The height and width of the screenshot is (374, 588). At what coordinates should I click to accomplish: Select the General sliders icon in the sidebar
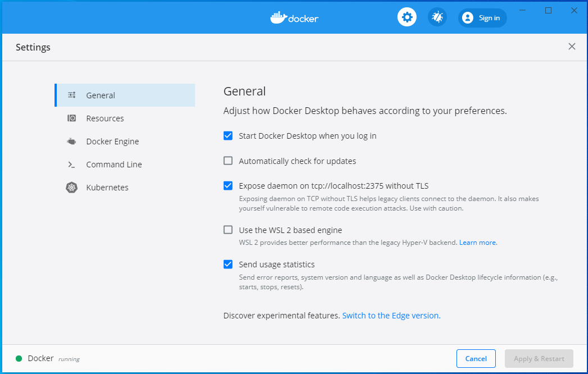[x=71, y=95]
